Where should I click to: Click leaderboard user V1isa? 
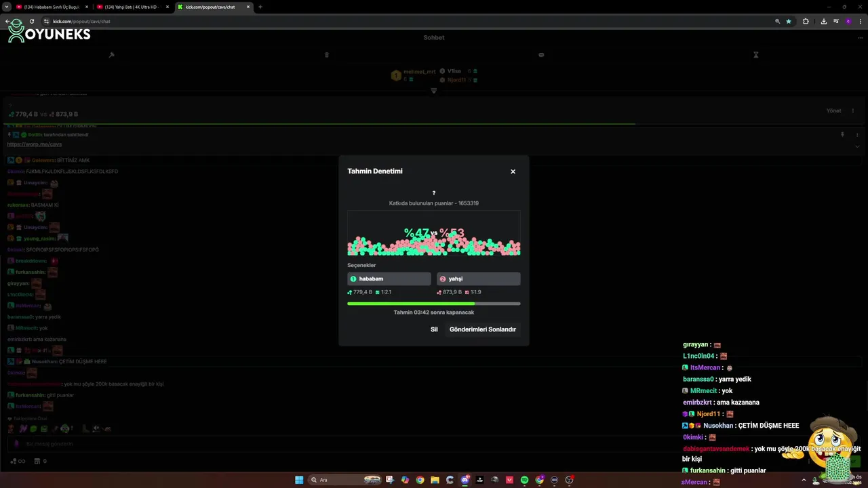pyautogui.click(x=454, y=71)
